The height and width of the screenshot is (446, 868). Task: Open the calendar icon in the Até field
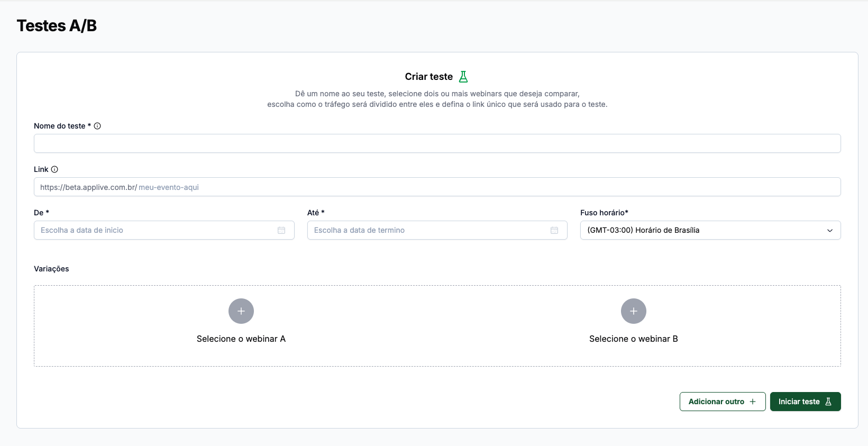[x=554, y=230]
